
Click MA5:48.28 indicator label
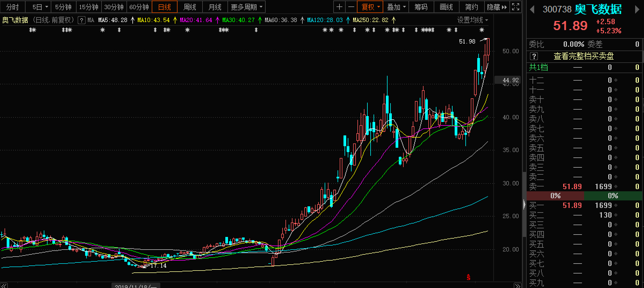point(113,20)
